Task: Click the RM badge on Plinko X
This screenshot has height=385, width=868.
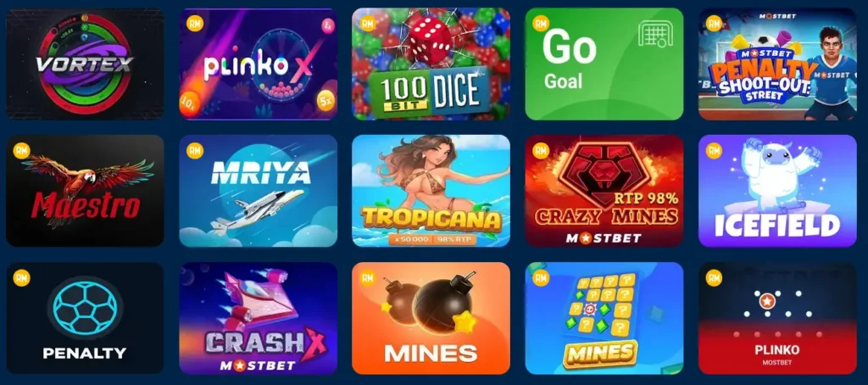Action: pyautogui.click(x=195, y=23)
